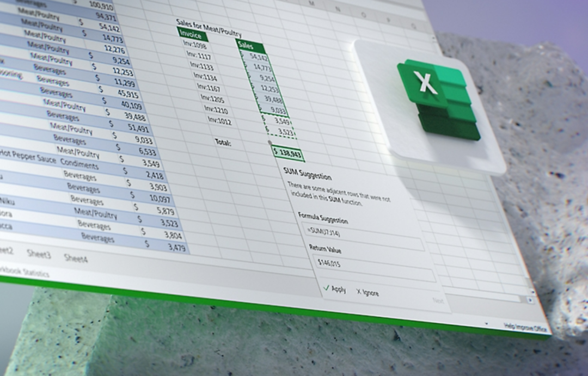Click Help Improve Office in status bar
Viewport: 588px width, 376px height.
525,328
